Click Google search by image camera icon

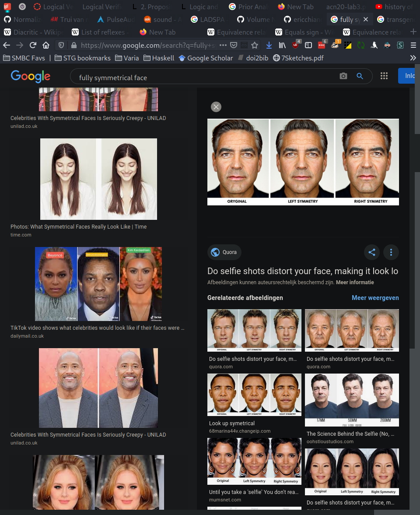[x=343, y=76]
